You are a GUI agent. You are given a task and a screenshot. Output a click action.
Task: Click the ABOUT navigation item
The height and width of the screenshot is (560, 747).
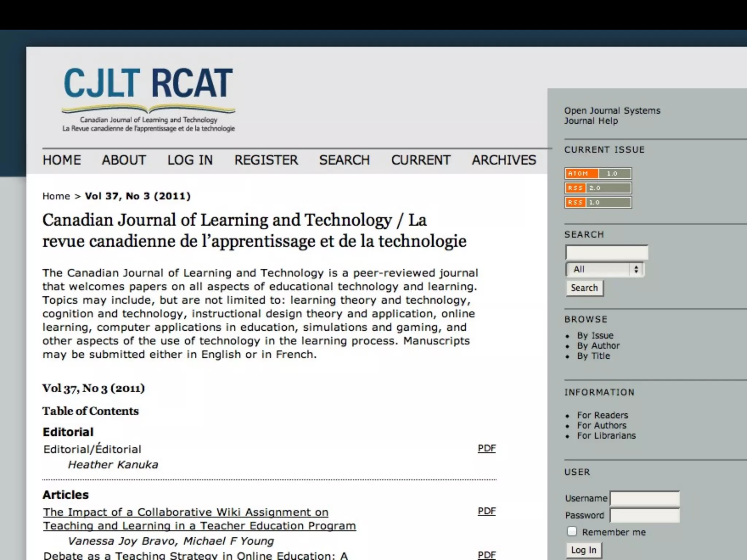[x=124, y=160]
